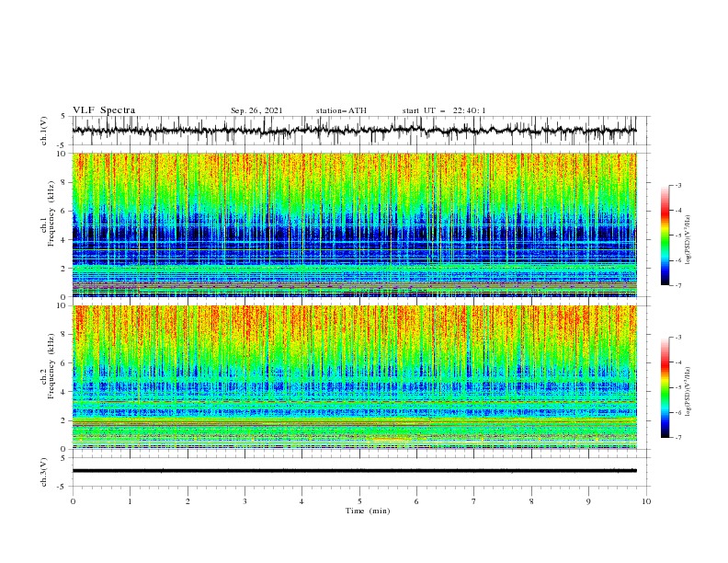Click the 'ch.3(V)' waveform axis label
This screenshot has width=728, height=563.
click(44, 472)
